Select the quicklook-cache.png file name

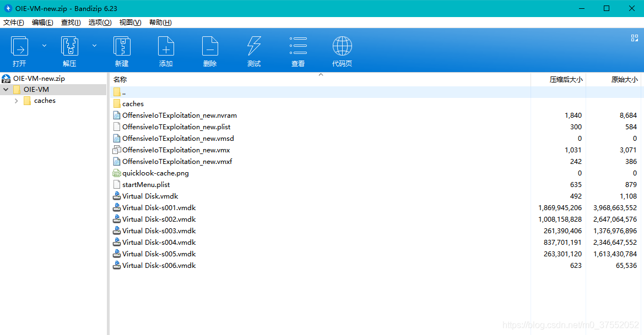point(156,173)
